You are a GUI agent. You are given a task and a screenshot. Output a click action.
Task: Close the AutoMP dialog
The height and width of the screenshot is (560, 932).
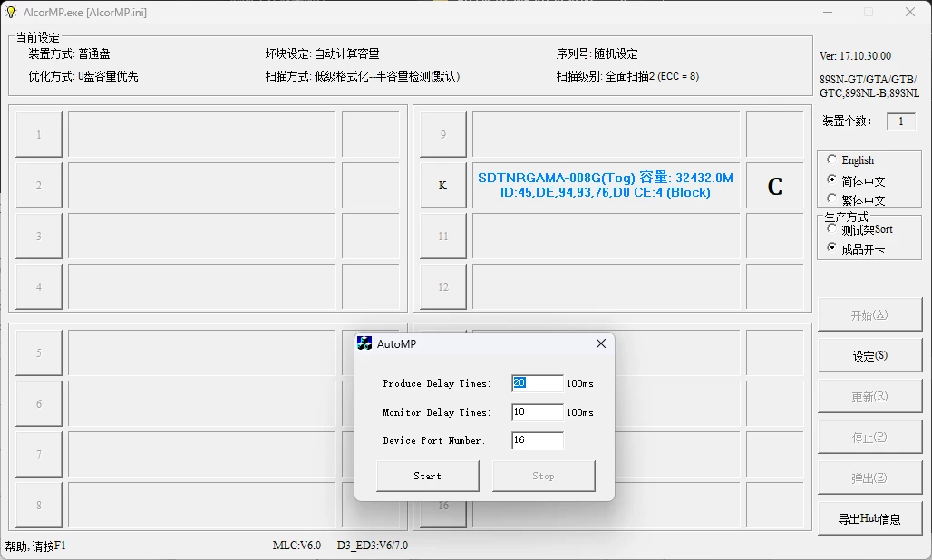pyautogui.click(x=600, y=343)
